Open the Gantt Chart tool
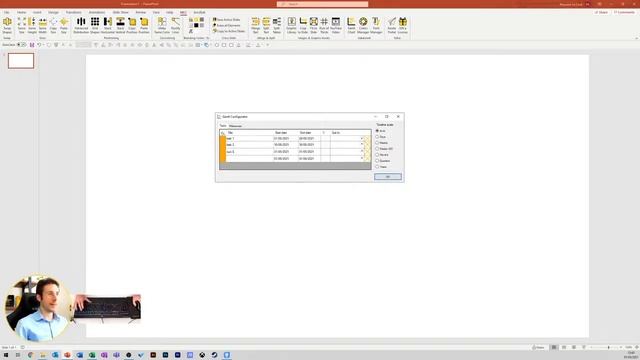The height and width of the screenshot is (360, 640). (x=351, y=25)
